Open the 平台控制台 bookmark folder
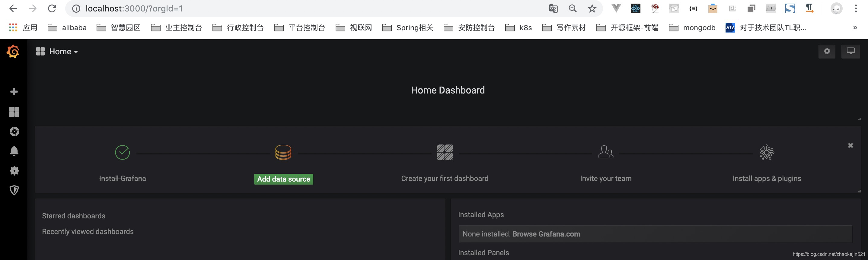868x260 pixels. coord(300,28)
